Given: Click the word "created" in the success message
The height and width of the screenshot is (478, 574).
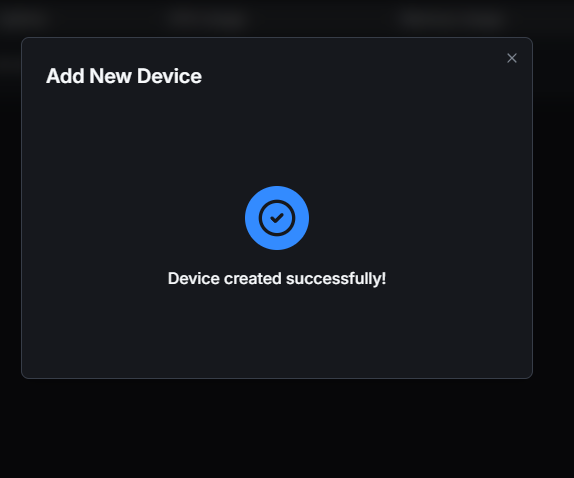Looking at the screenshot, I should pyautogui.click(x=253, y=279).
